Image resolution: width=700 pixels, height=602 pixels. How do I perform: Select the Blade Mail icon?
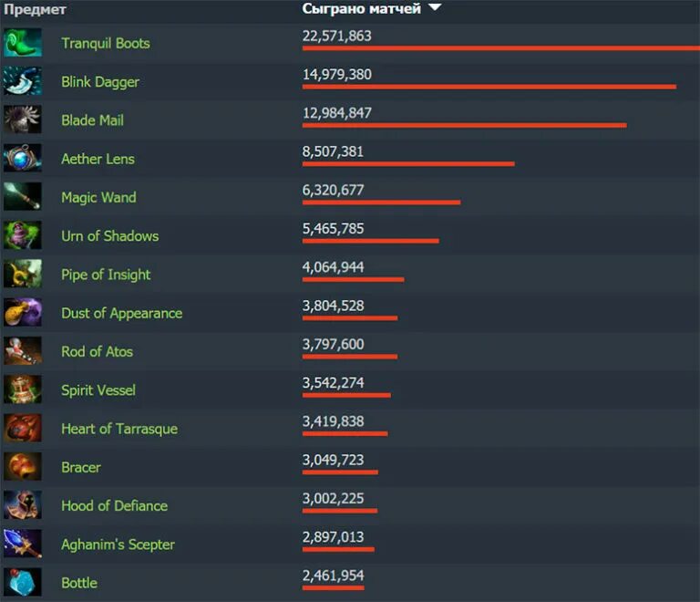[23, 119]
